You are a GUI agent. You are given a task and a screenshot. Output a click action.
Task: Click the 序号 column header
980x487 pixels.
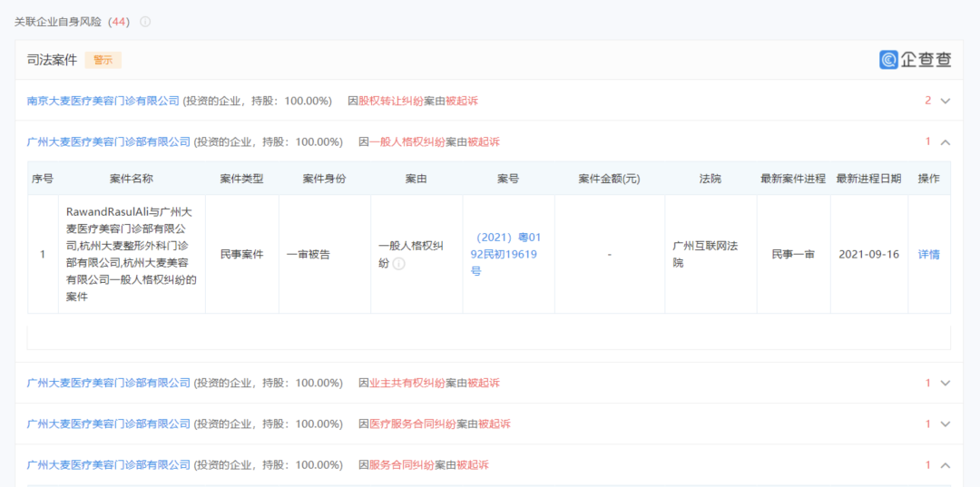(43, 179)
